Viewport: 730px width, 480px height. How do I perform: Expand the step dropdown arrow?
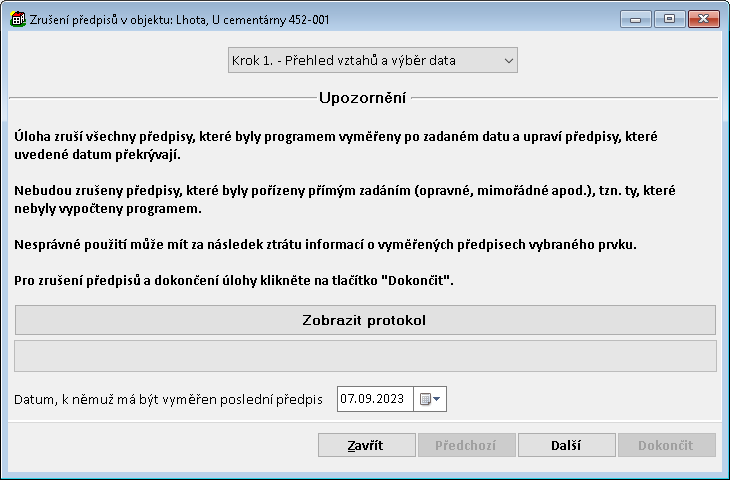click(509, 61)
